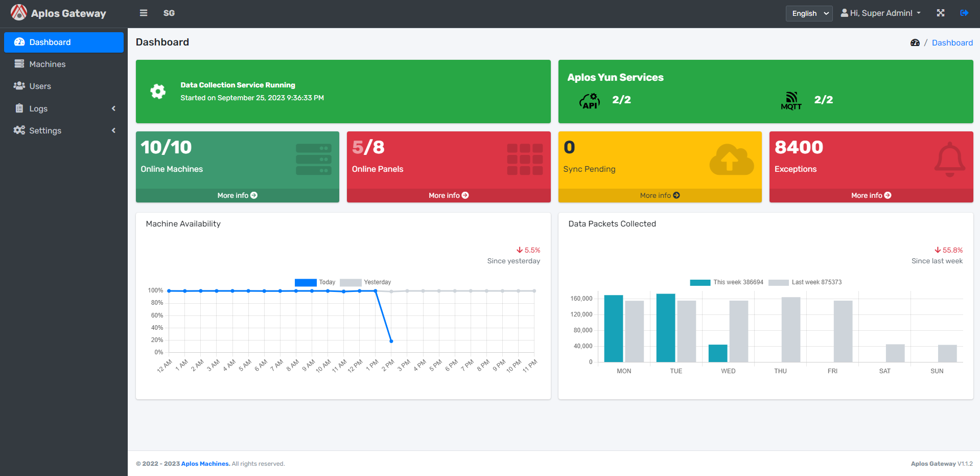The height and width of the screenshot is (476, 980).
Task: Open the Super Admin user dropdown
Action: point(881,13)
